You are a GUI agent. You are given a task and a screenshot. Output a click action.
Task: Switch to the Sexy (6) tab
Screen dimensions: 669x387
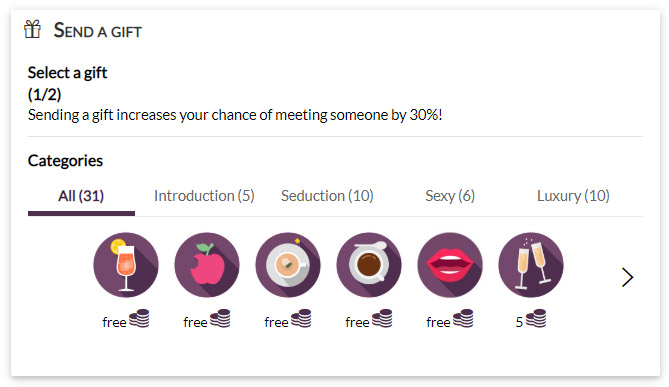tap(450, 196)
